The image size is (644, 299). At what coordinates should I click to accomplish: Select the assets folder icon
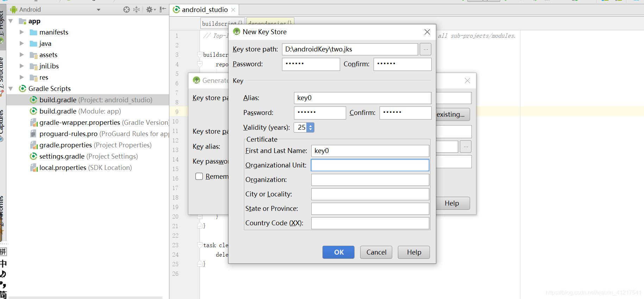pyautogui.click(x=33, y=55)
